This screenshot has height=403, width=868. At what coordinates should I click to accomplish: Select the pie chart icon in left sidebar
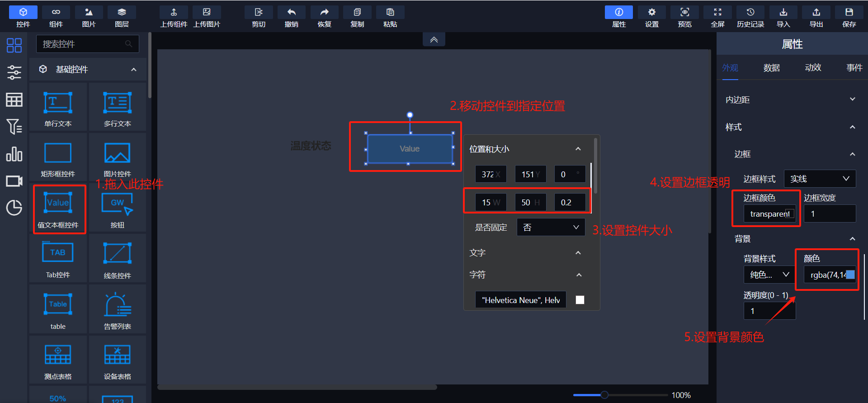click(14, 208)
